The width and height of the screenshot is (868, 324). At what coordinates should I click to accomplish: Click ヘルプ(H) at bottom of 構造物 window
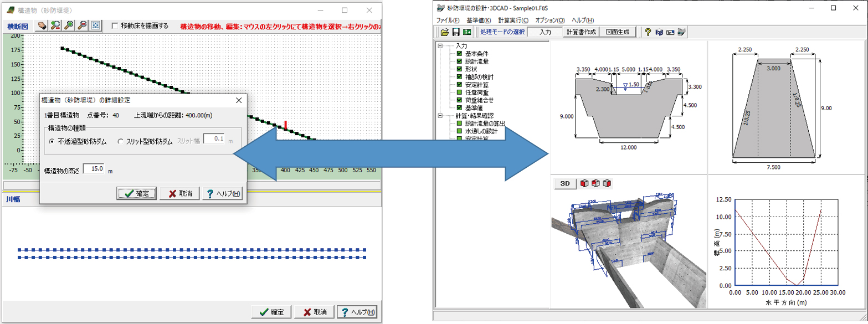(357, 312)
